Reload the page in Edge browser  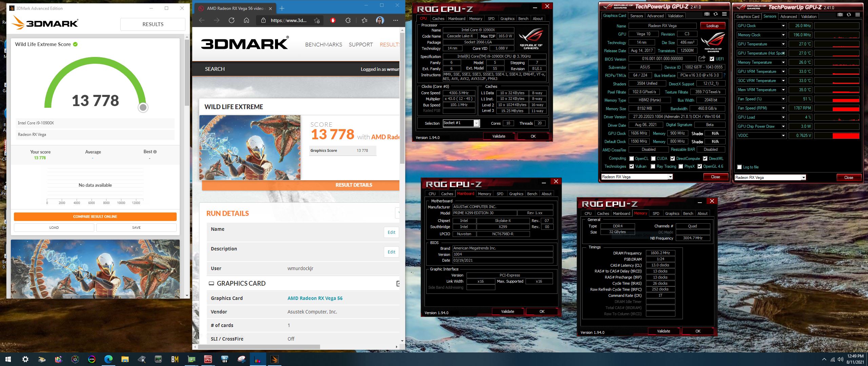(232, 20)
